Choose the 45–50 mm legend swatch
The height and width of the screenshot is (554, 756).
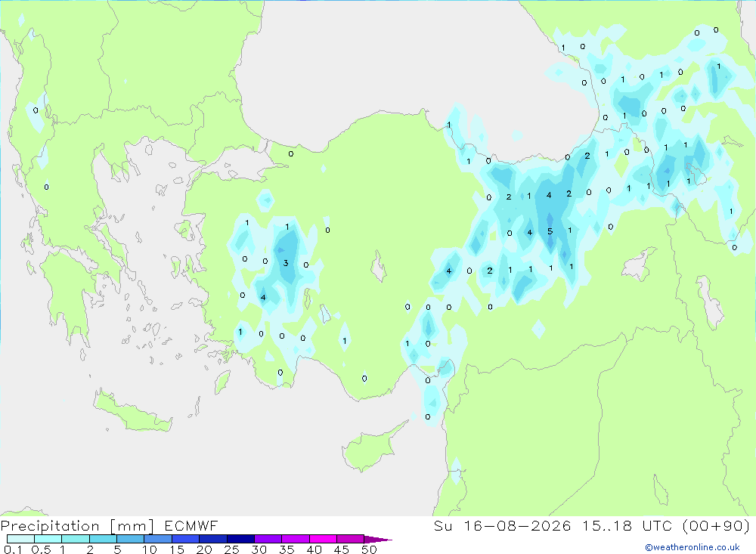[x=350, y=539]
